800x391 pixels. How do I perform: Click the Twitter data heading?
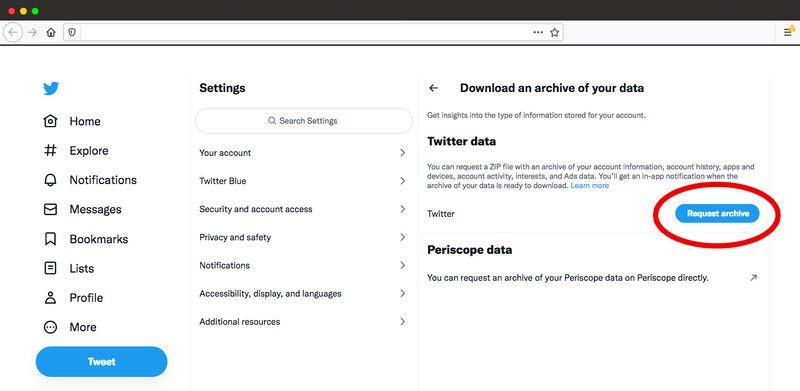(x=461, y=141)
